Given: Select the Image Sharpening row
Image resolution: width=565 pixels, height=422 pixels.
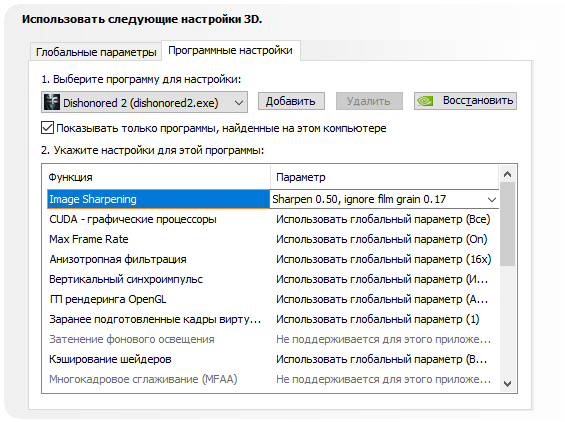Looking at the screenshot, I should (273, 199).
